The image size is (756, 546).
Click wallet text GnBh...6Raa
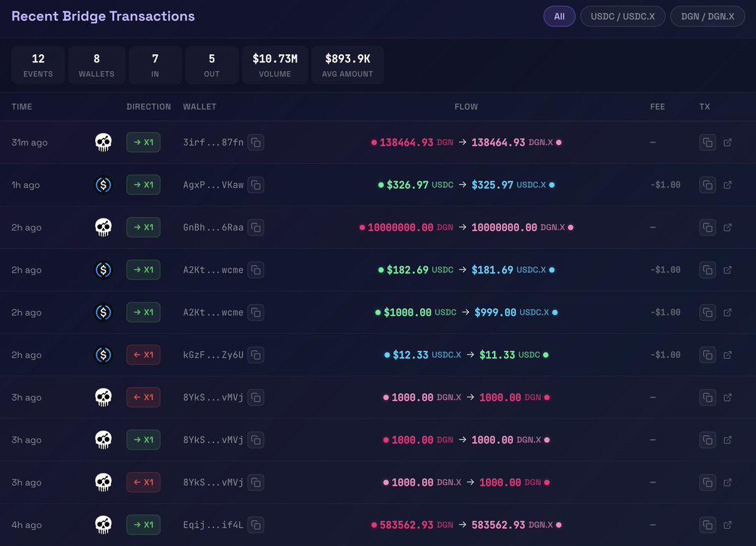click(x=213, y=228)
